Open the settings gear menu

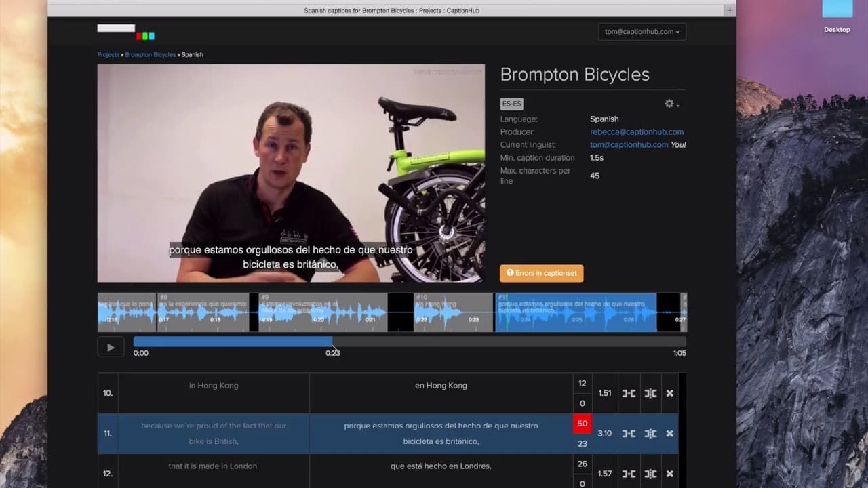pos(672,104)
